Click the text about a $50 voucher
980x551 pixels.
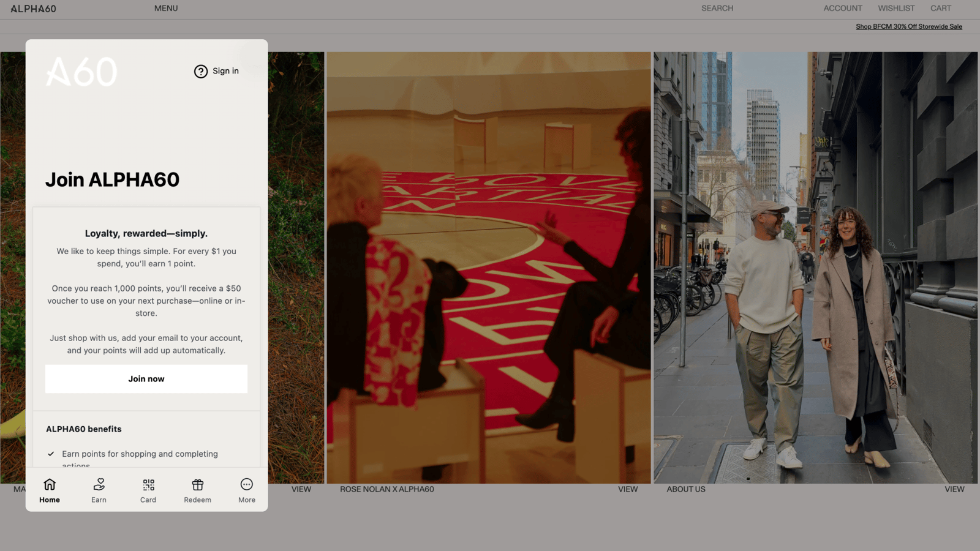146,301
